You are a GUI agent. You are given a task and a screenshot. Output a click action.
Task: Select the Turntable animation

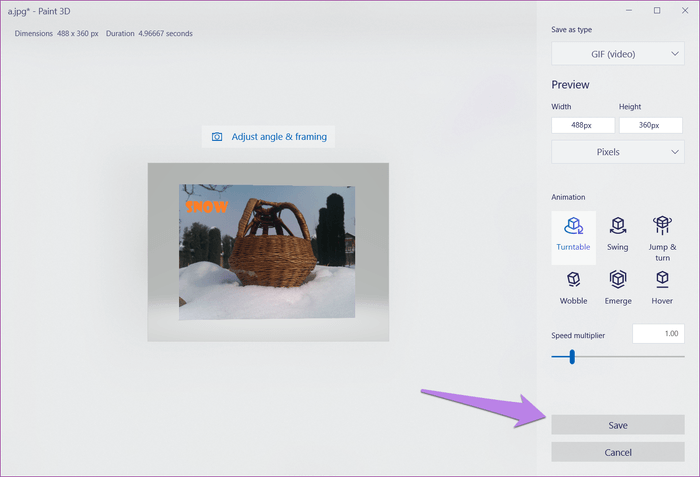click(573, 238)
